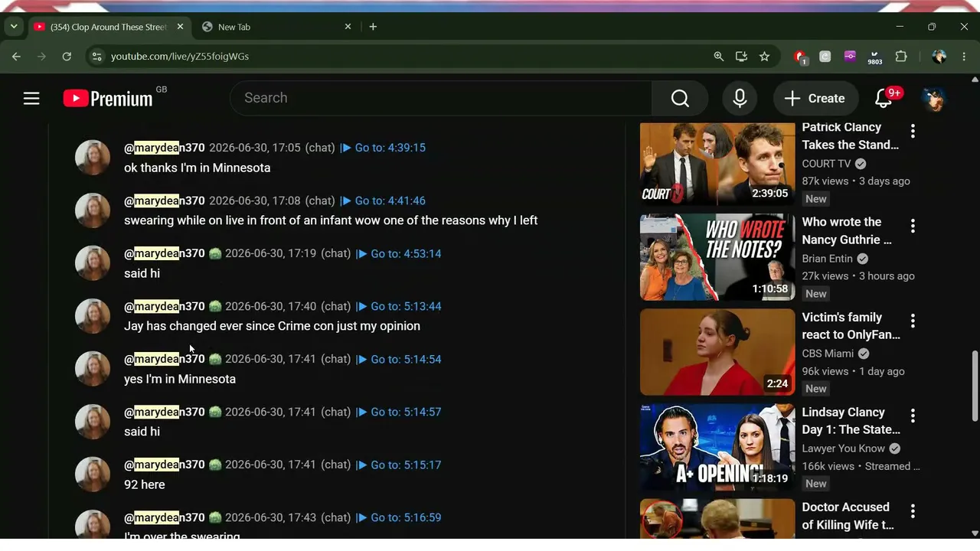Screen dimensions: 980x551
Task: Go to YouTube Premium home via logo
Action: pos(108,98)
